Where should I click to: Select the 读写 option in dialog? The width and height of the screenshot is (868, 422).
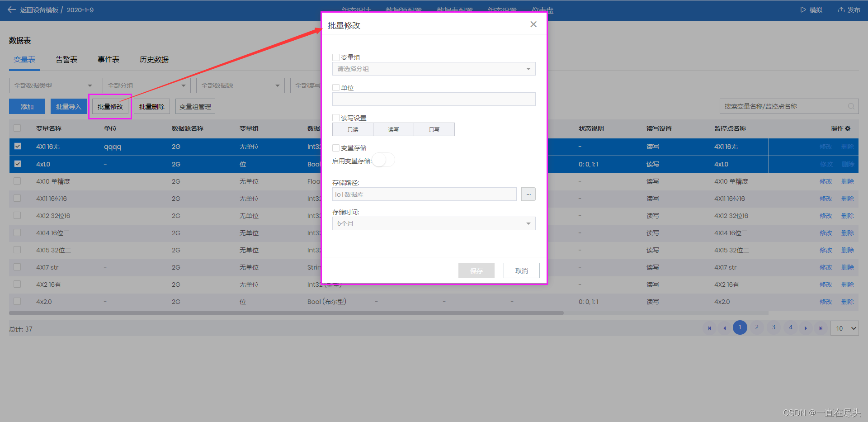tap(393, 129)
